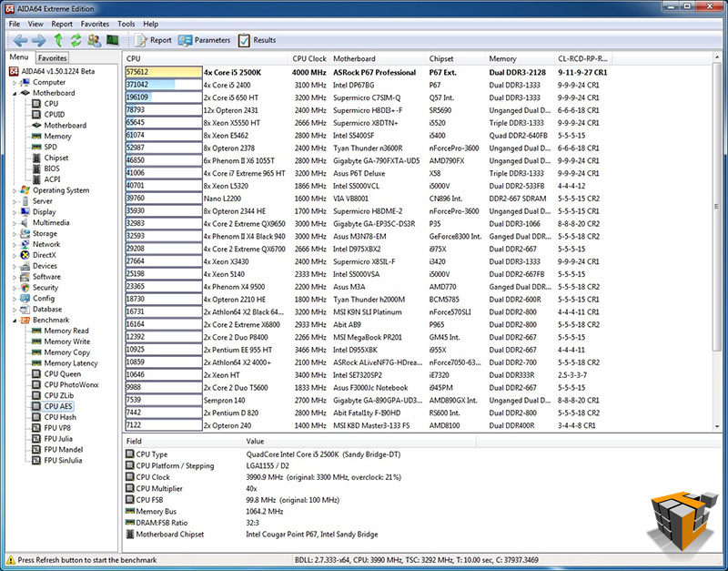Select the 8x Xeon X5550 HT row
This screenshot has width=728, height=571.
(367, 123)
